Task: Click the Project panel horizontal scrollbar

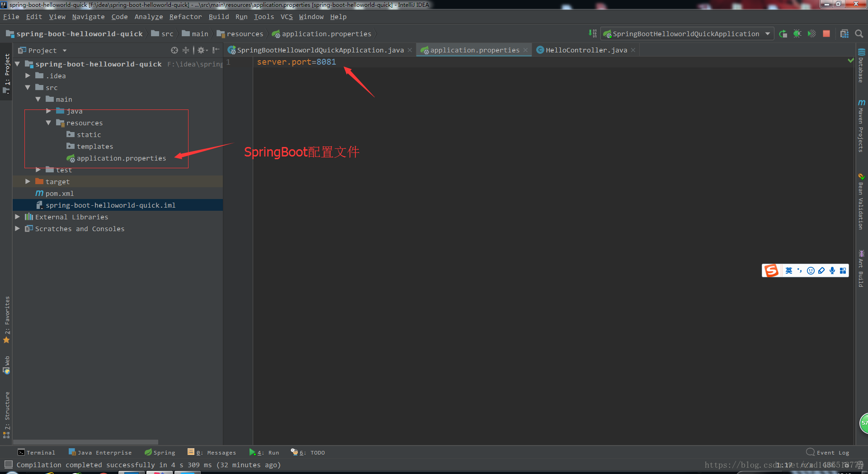Action: (86, 442)
